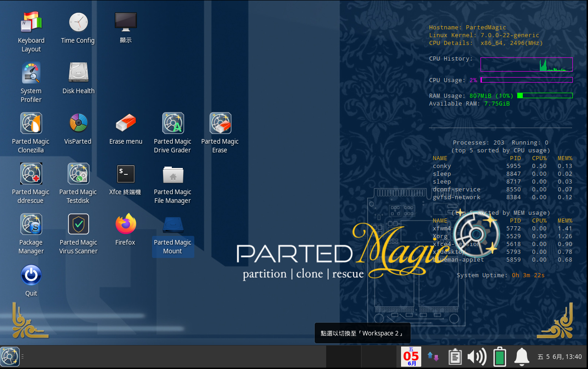
Task: Click the 'System Uptime' line
Action: point(501,275)
